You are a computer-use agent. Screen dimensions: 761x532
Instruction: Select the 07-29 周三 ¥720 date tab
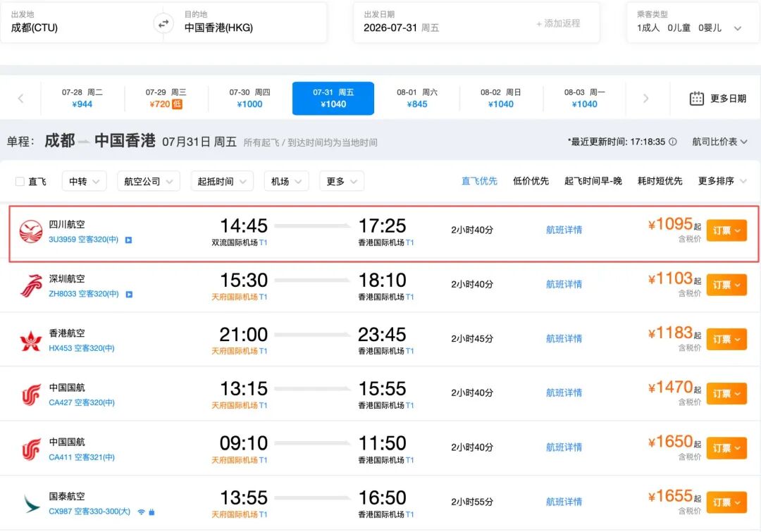click(x=166, y=98)
